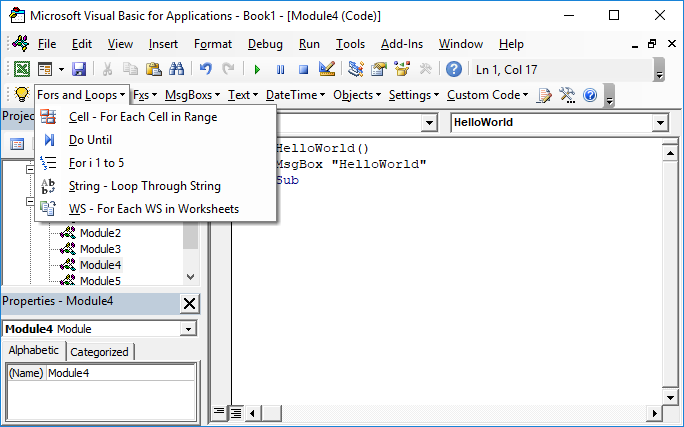Save the workbook with the floppy disk icon

(x=79, y=69)
